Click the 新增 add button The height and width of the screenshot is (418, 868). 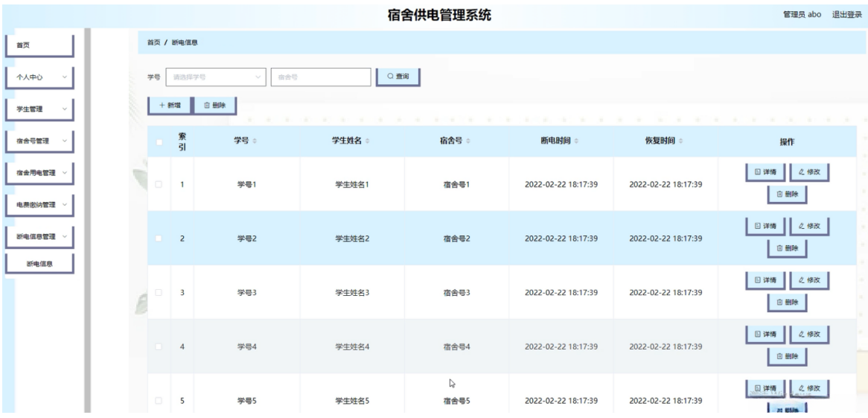(170, 105)
